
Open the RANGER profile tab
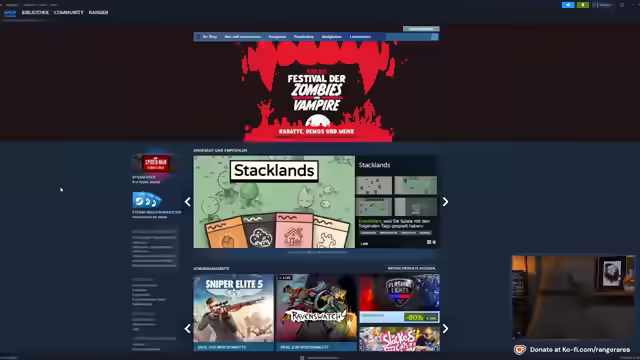click(x=98, y=13)
